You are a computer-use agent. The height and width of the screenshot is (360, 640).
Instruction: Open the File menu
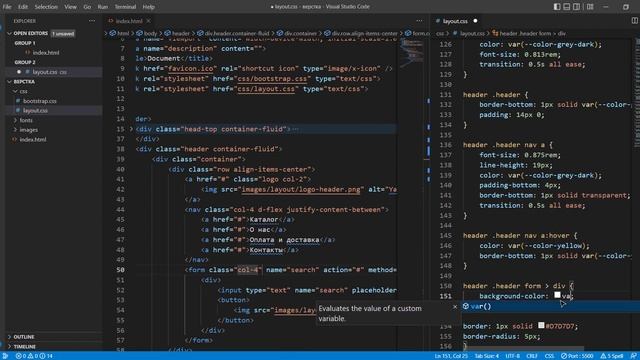7,7
